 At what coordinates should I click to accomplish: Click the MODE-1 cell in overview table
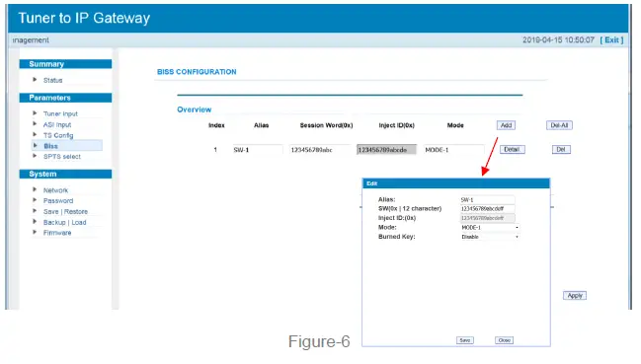[x=453, y=150]
